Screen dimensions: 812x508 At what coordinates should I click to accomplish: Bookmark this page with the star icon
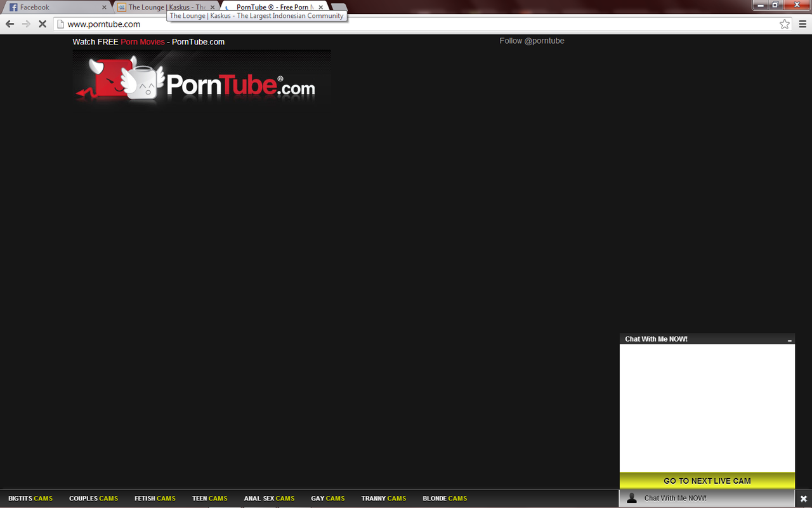tap(785, 24)
